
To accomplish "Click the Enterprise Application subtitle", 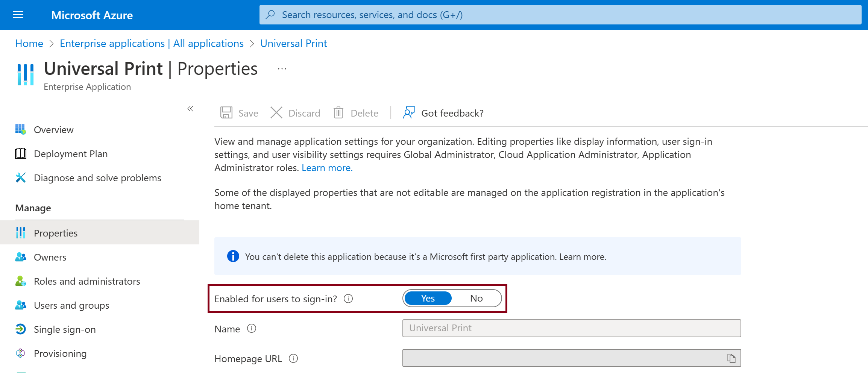I will [87, 87].
